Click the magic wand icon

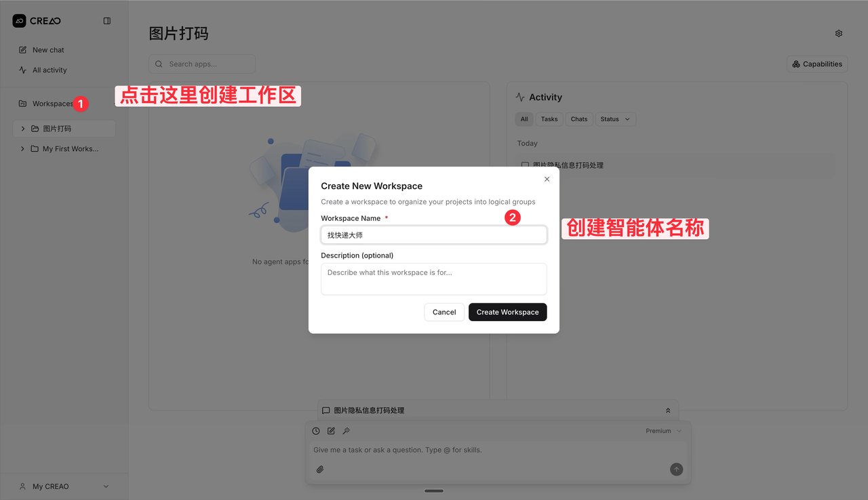[346, 431]
